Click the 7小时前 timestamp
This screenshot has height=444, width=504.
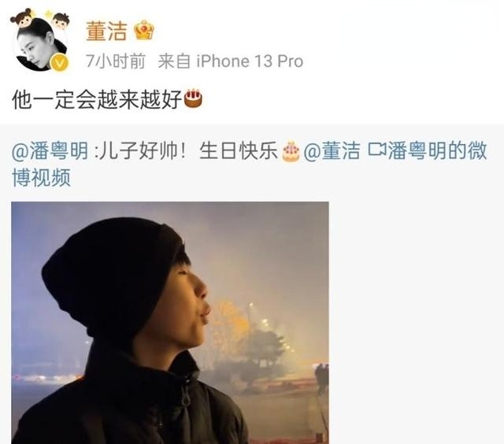[116, 61]
